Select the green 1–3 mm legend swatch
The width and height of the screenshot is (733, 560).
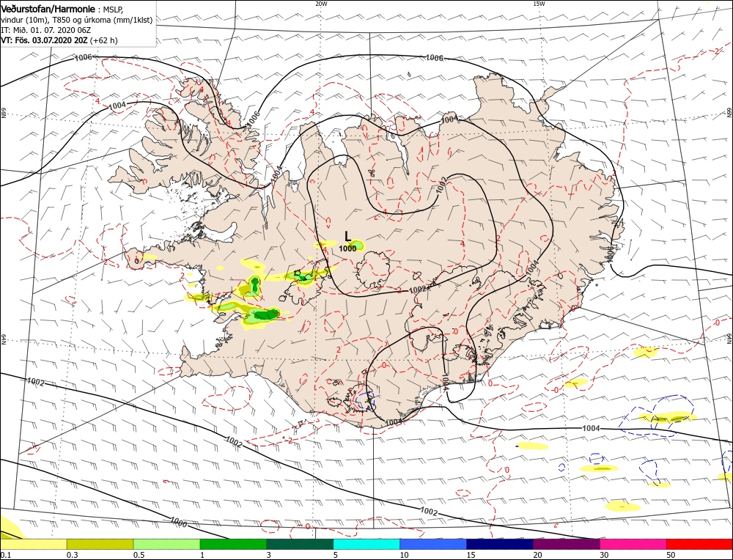233,544
